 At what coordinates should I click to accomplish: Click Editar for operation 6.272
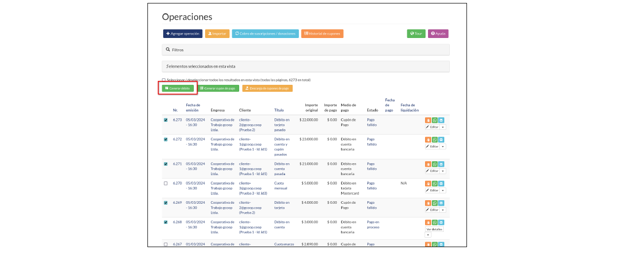tap(432, 146)
